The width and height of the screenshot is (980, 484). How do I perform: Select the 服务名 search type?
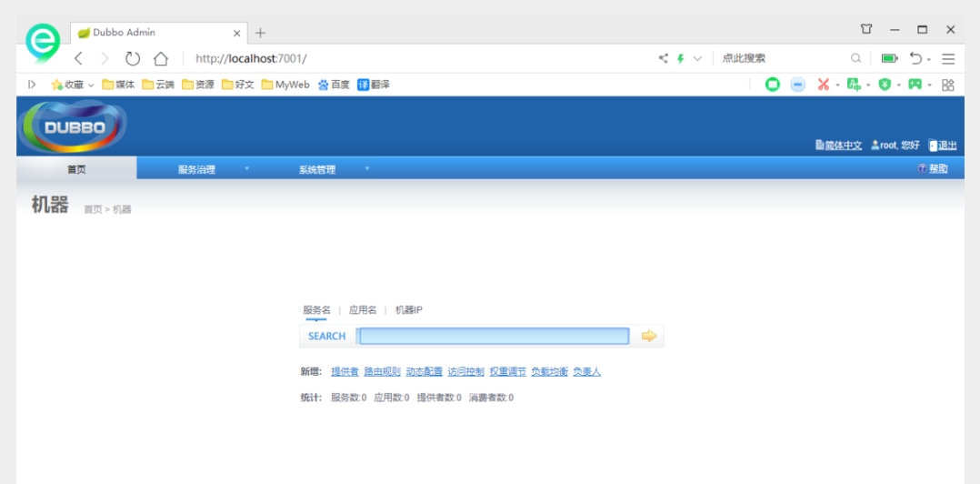click(x=316, y=310)
